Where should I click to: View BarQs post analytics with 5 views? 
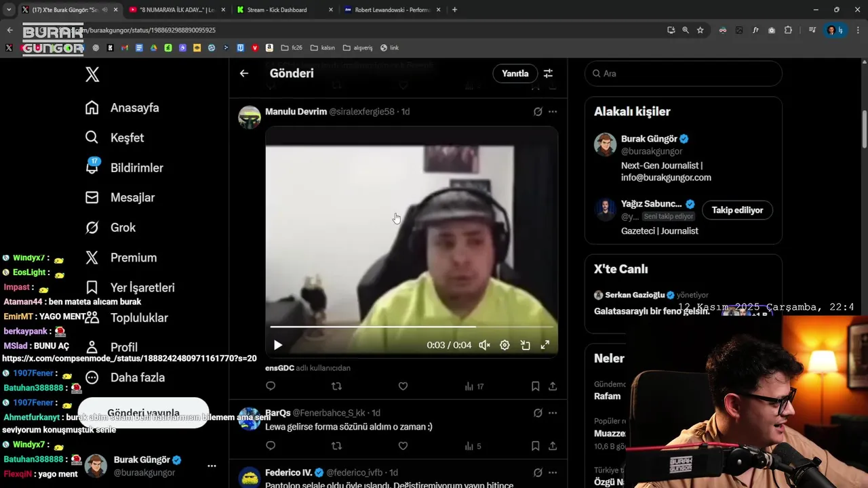473,446
